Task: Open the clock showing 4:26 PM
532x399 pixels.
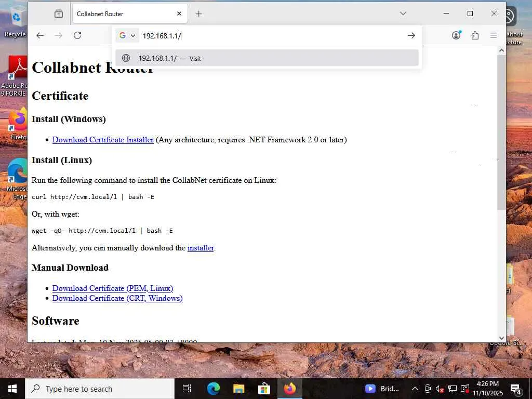Action: click(488, 389)
